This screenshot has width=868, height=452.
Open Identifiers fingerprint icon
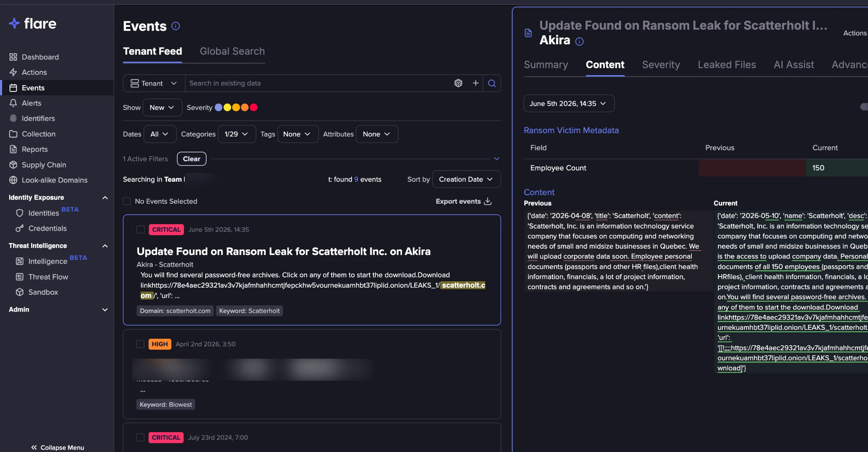tap(13, 118)
